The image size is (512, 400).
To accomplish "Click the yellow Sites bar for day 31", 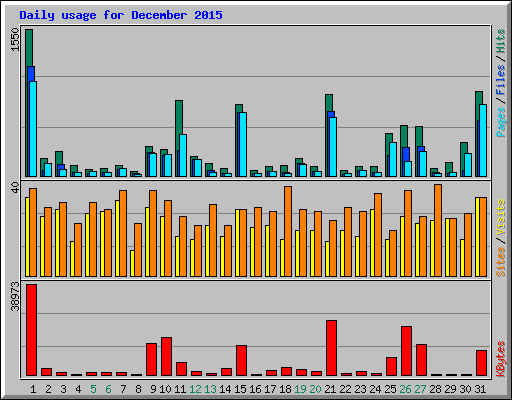I will coord(477,237).
